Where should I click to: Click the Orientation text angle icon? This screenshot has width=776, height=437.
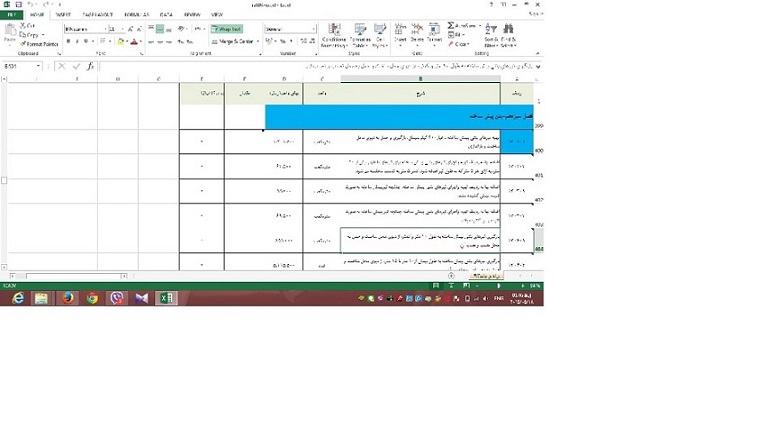[182, 29]
